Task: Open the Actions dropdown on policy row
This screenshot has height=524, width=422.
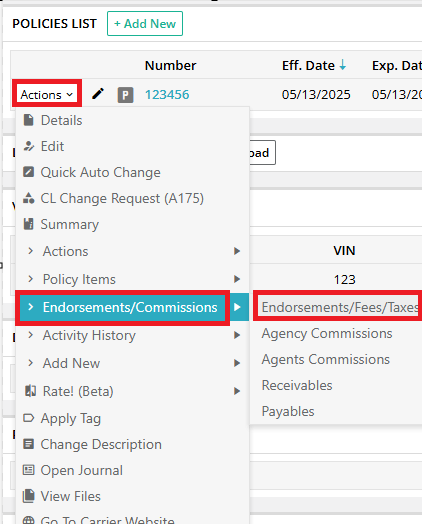Action: point(46,95)
